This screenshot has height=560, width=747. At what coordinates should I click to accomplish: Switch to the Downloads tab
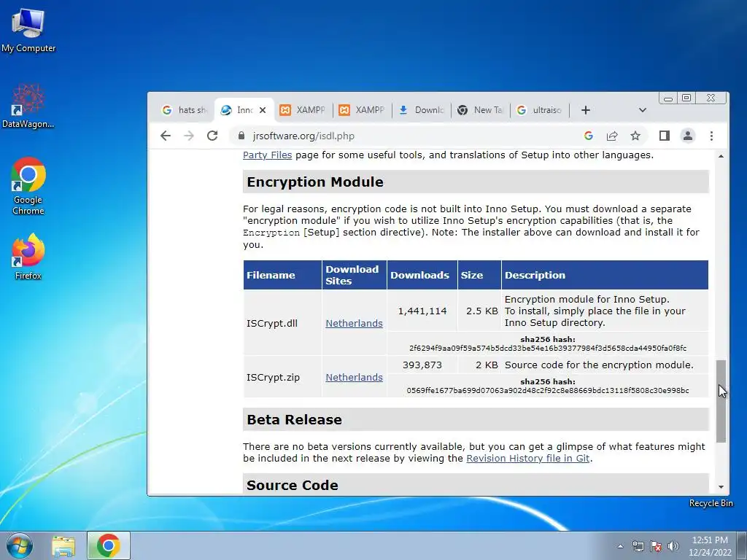421,110
